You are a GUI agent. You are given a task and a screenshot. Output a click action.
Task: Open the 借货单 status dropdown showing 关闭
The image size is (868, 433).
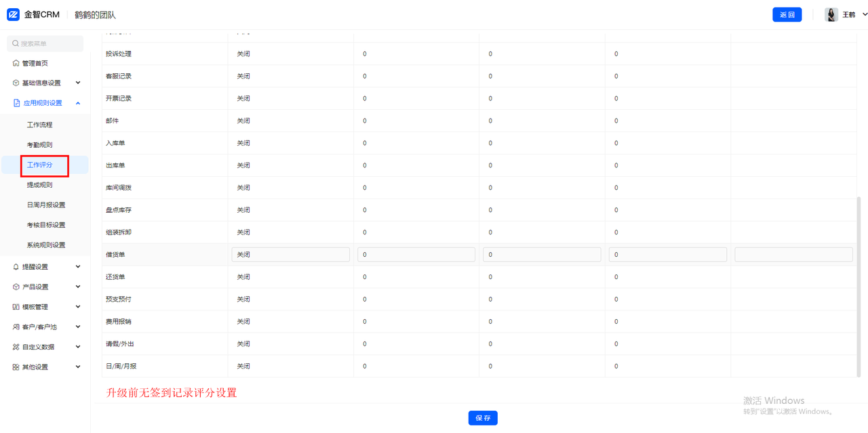290,255
